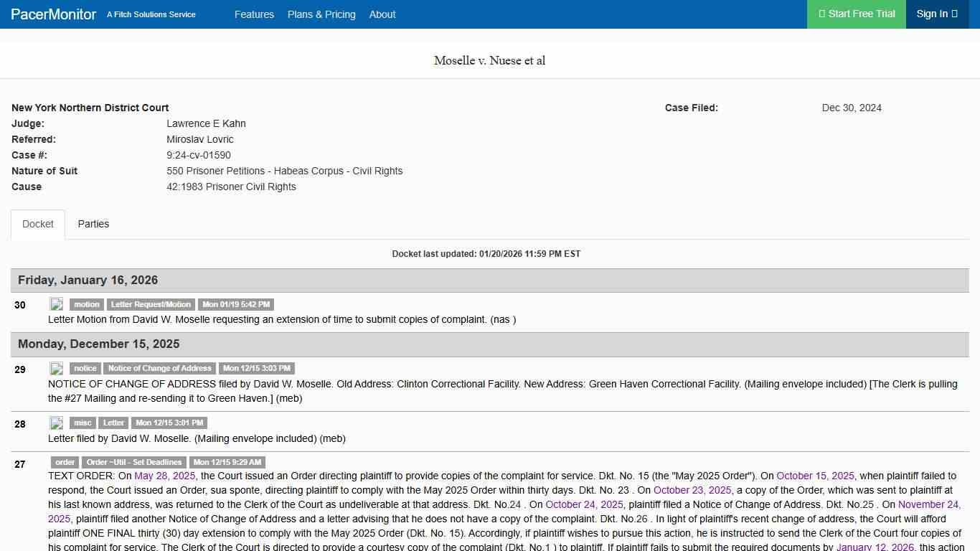Open the October 24, 2025 date link
Image resolution: width=980 pixels, height=551 pixels.
(584, 504)
